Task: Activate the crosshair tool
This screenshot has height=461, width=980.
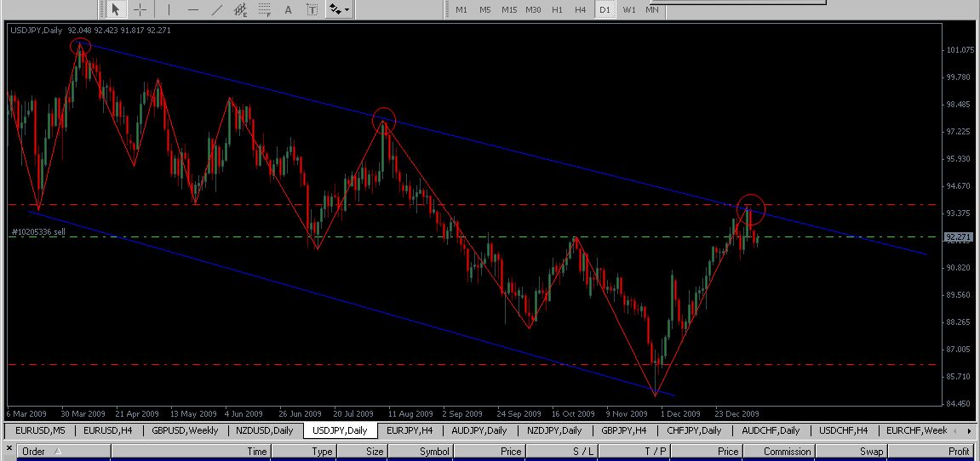Action: click(x=140, y=9)
